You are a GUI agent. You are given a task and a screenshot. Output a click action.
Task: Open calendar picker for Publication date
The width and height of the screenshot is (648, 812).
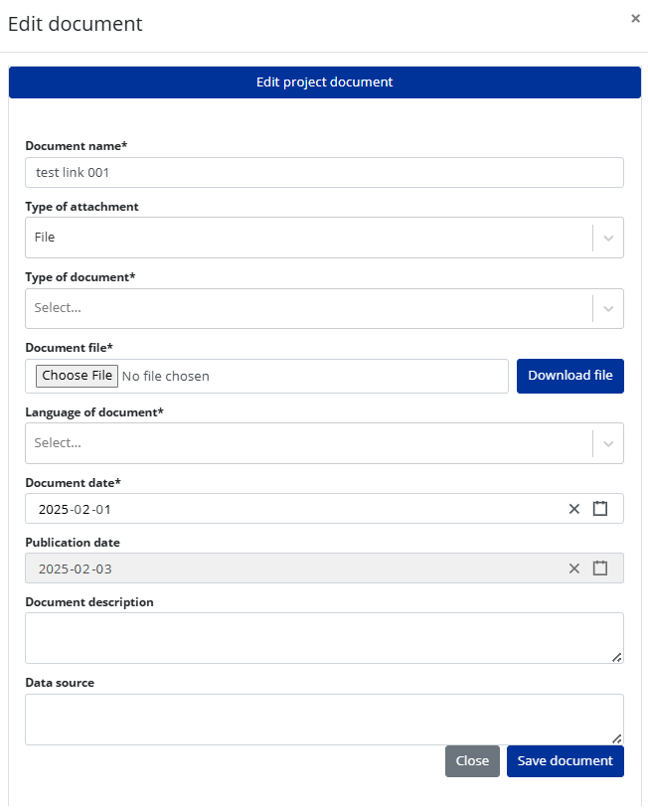coord(600,568)
